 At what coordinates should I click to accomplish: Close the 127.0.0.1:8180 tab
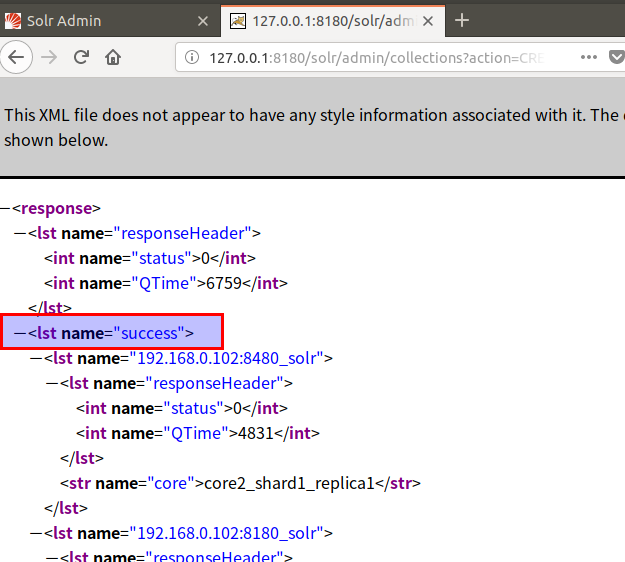[428, 21]
